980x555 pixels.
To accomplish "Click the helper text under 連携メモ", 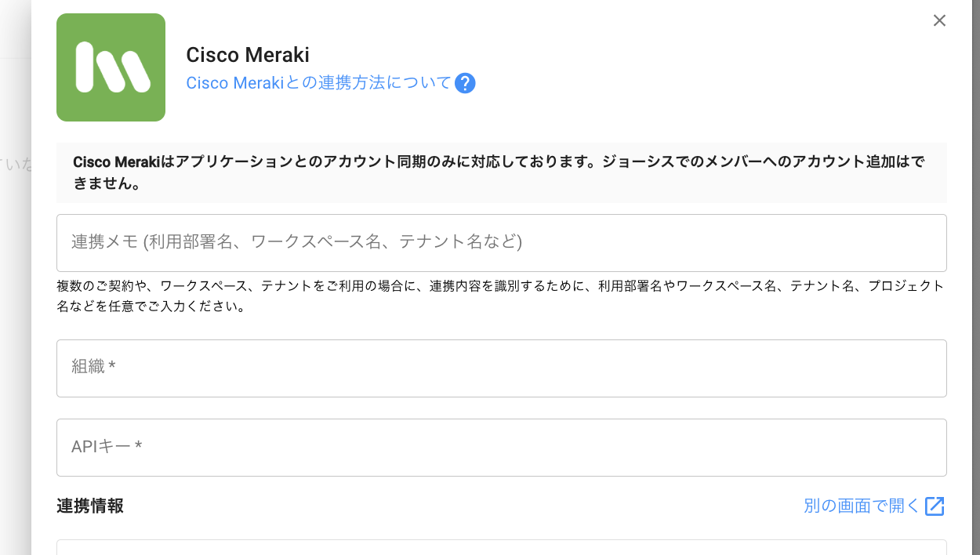I will [501, 296].
